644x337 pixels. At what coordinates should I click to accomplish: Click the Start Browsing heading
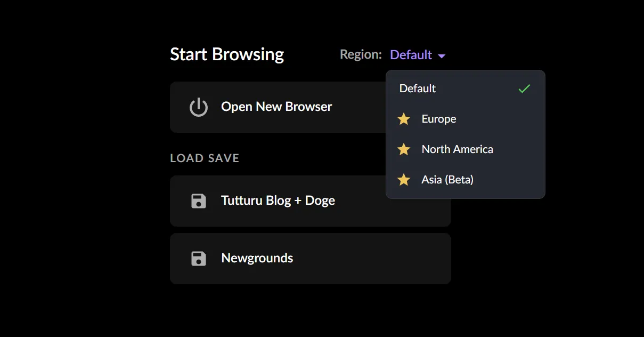(x=227, y=54)
